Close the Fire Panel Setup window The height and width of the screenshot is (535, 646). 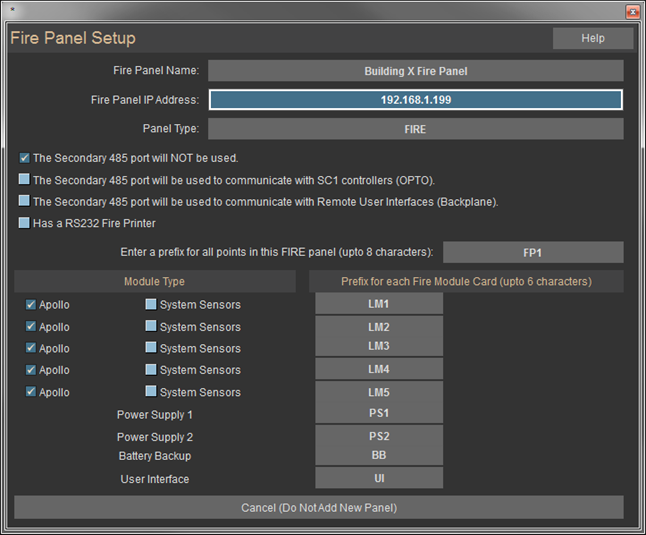coord(632,12)
